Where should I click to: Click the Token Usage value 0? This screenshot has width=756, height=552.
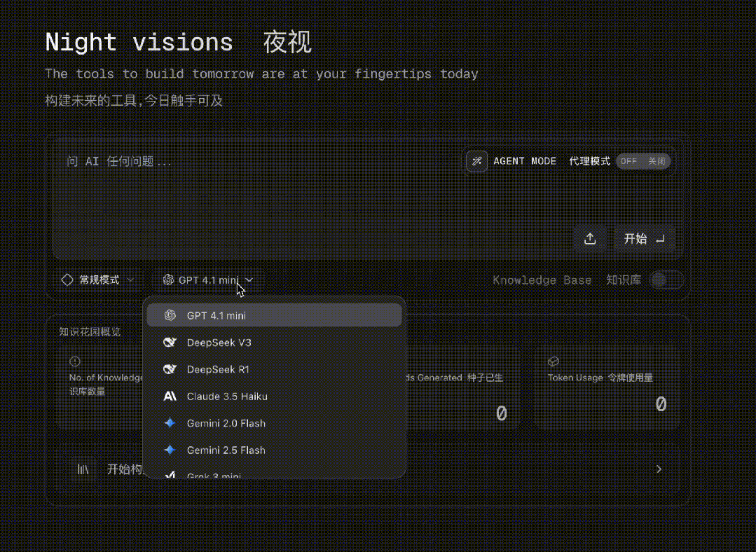(661, 404)
